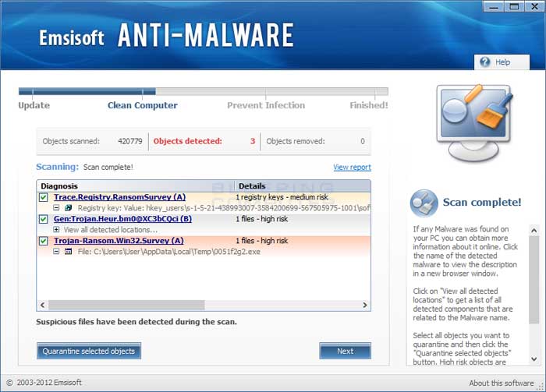Collapse the Registry key detail row
This screenshot has width=546, height=392.
click(x=56, y=207)
